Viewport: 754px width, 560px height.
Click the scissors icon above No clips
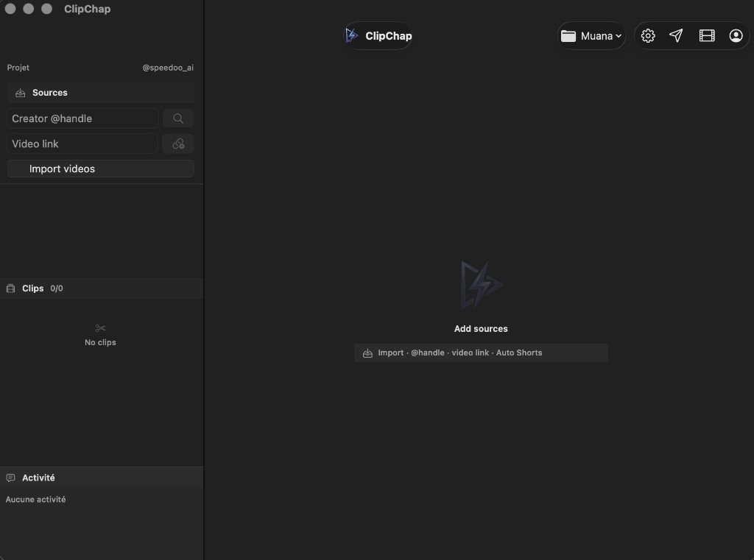coord(100,328)
